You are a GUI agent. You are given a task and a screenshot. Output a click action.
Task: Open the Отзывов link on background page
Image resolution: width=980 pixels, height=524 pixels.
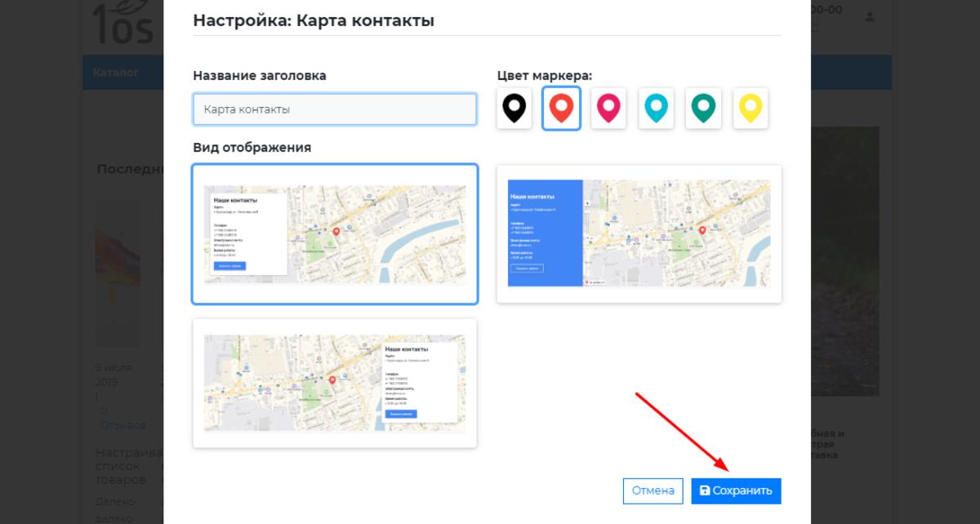123,425
